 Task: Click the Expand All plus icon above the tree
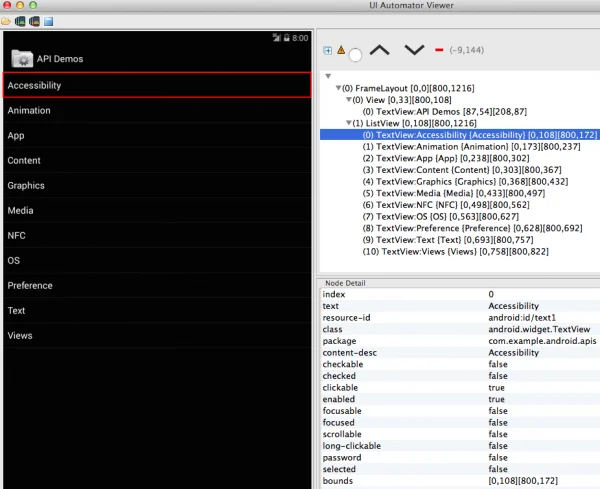[x=328, y=51]
